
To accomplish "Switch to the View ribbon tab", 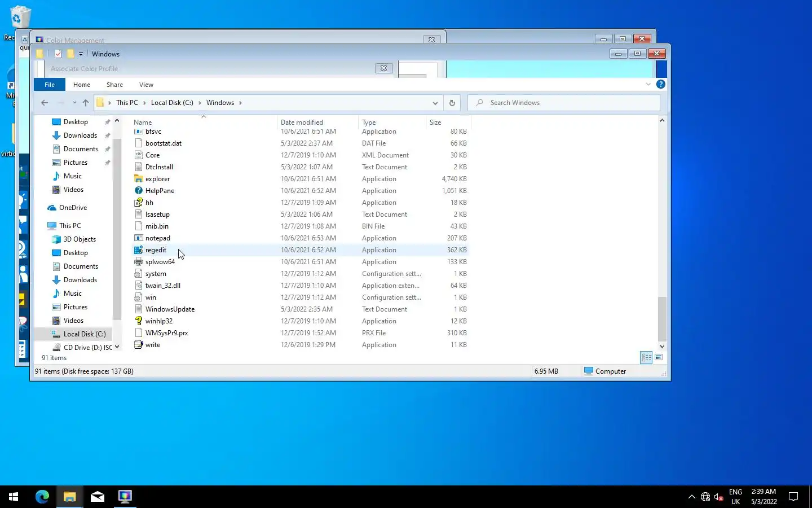I will (x=146, y=85).
